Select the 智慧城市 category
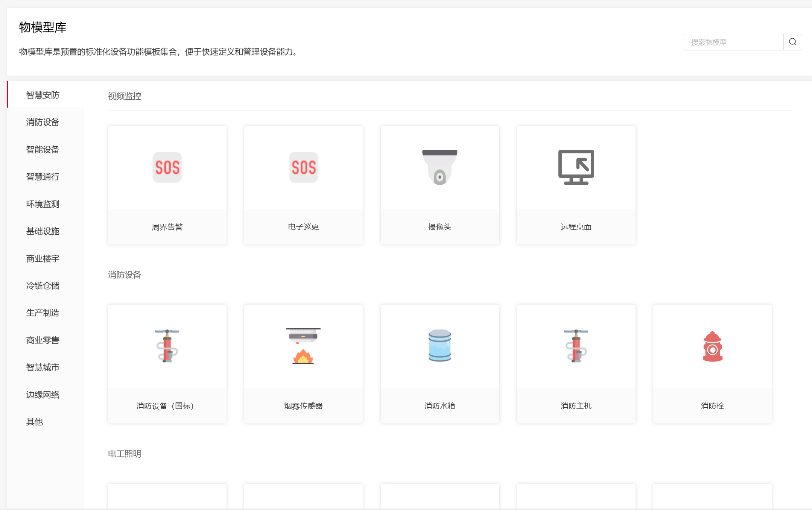The width and height of the screenshot is (812, 510). coord(46,367)
